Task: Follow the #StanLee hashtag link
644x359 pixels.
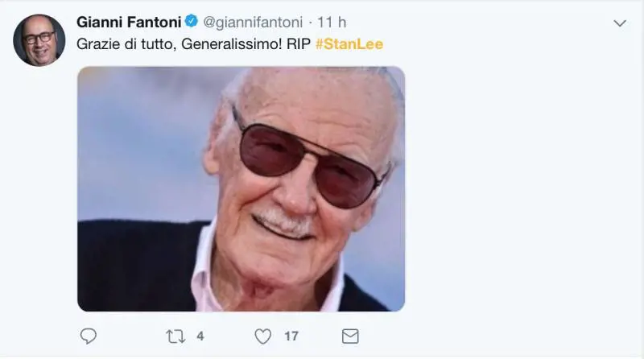Action: pyautogui.click(x=349, y=43)
